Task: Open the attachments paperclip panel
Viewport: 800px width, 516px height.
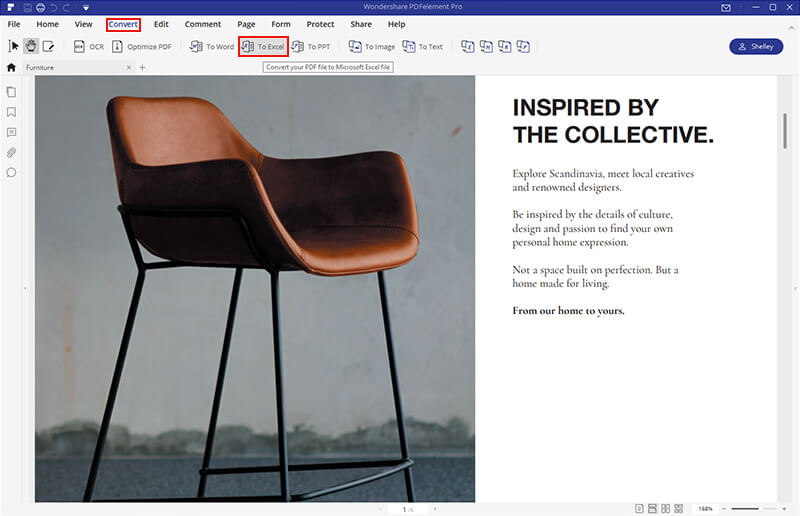Action: (11, 152)
